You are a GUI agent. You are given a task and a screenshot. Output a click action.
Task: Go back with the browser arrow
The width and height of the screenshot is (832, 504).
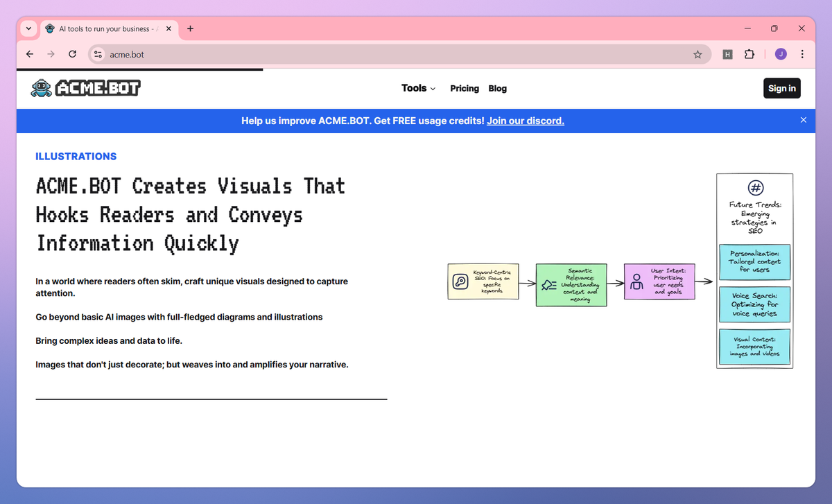30,54
